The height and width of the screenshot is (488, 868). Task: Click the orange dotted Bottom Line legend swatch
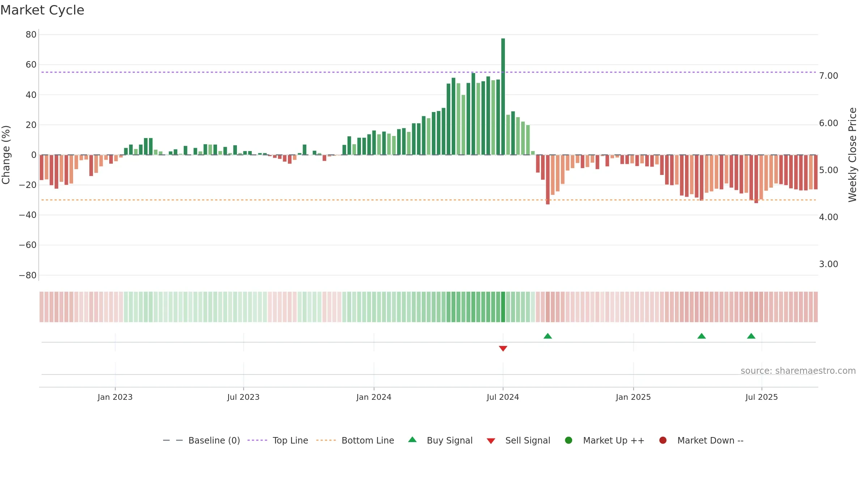click(x=326, y=440)
